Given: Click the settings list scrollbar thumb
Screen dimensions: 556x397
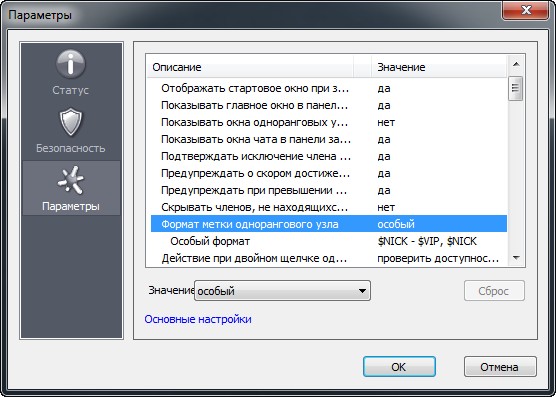Looking at the screenshot, I should point(516,88).
